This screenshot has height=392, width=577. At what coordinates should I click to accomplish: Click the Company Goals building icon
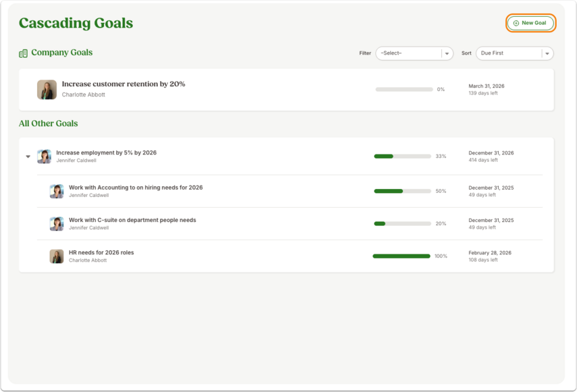point(23,53)
